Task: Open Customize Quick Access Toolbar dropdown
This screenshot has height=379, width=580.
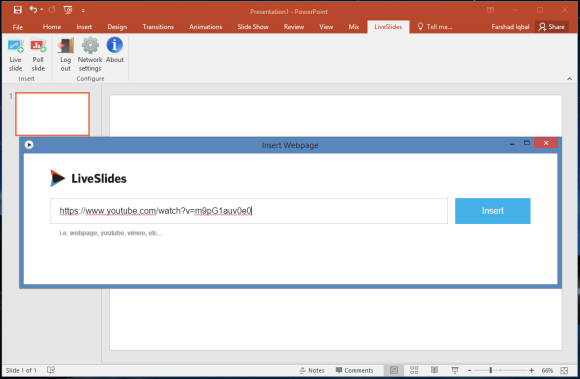Action: [83, 11]
